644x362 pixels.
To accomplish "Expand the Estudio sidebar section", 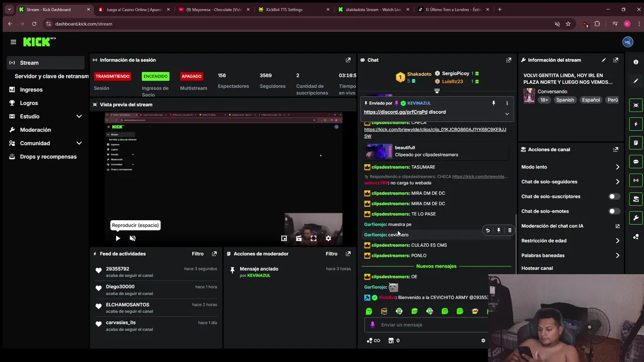I will [79, 116].
